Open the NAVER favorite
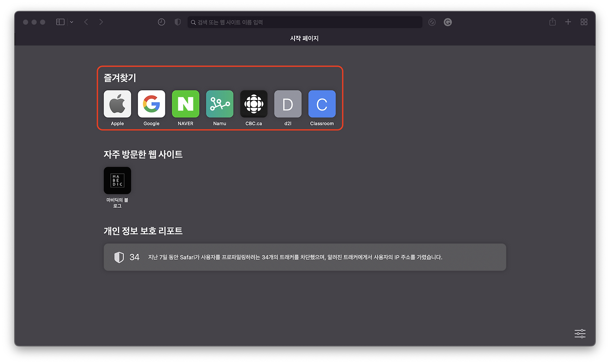The height and width of the screenshot is (364, 610). point(185,104)
